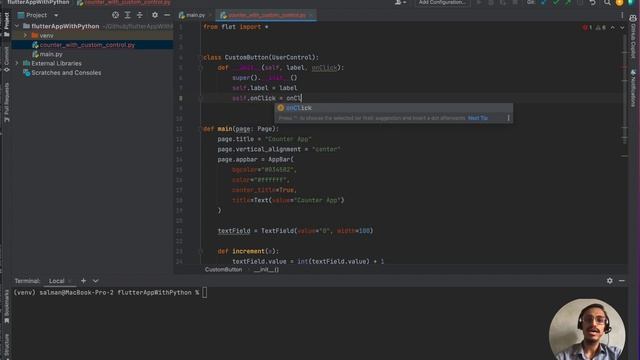
Task: Select counter_with_custom_control.py in Project tree
Action: tap(87, 45)
